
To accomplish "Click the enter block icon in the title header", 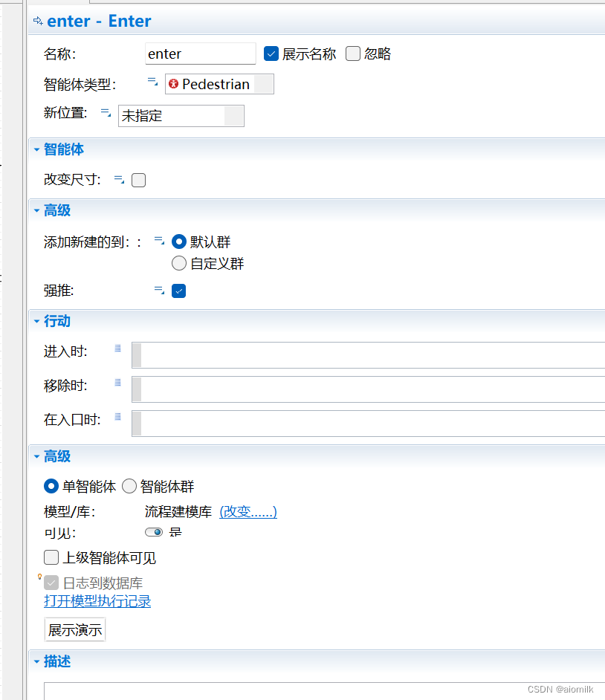I will [x=36, y=21].
